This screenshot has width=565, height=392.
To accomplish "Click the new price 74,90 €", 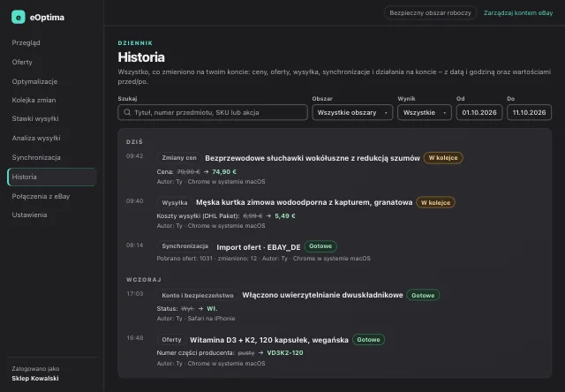I will [224, 172].
